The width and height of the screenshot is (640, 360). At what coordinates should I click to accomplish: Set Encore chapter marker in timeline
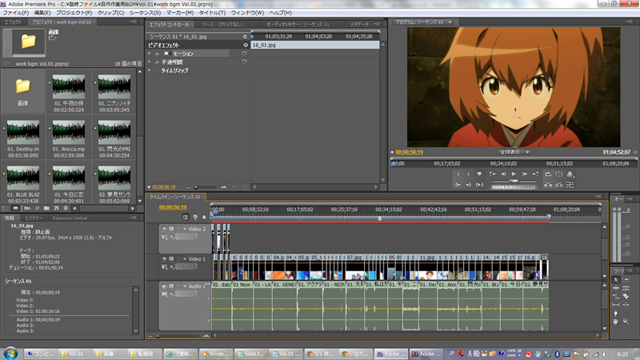tap(195, 217)
